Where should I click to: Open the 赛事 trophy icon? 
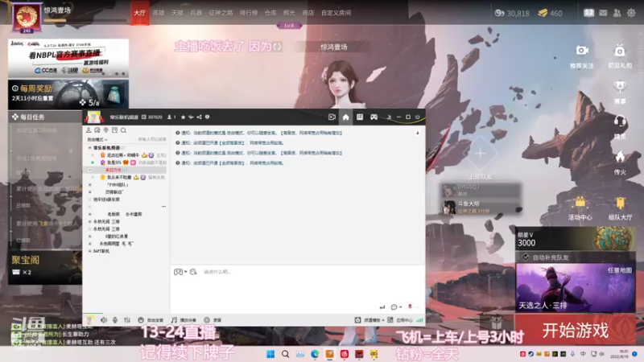coord(620,87)
